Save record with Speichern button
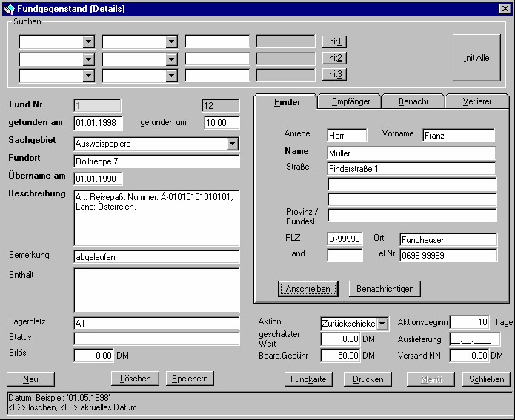Screen dimensions: 515x420 pyautogui.click(x=190, y=379)
